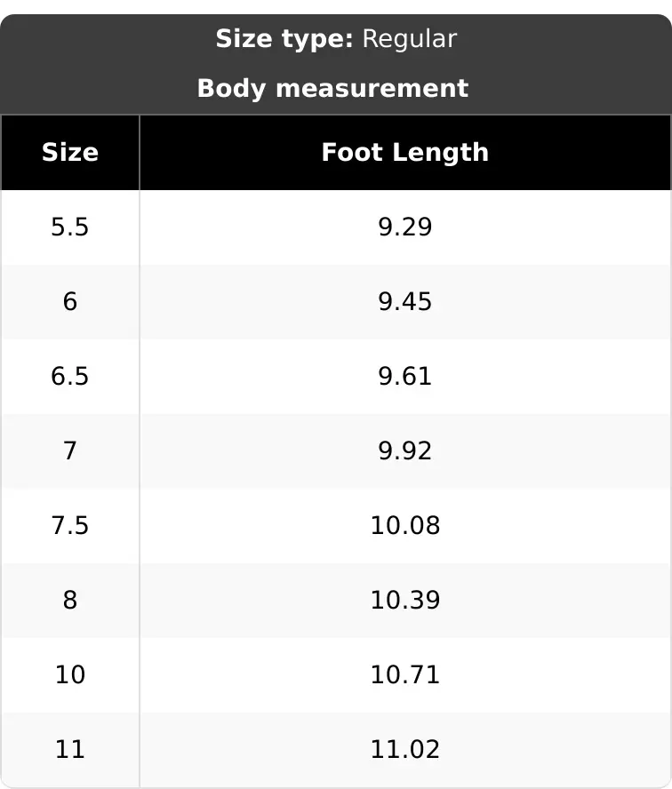Select size 7.5 cell
The height and width of the screenshot is (789, 672).
[70, 525]
